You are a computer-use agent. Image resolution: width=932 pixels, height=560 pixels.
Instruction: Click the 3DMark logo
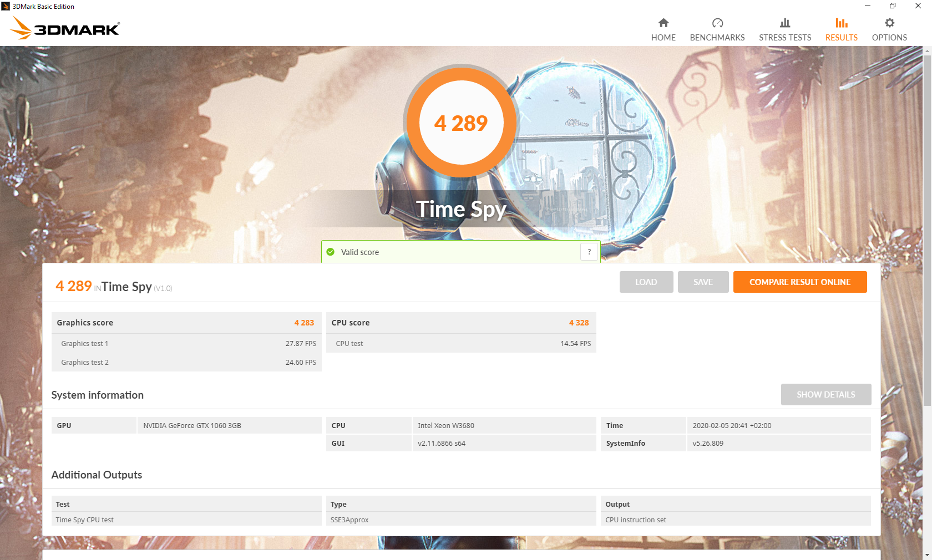(x=65, y=28)
